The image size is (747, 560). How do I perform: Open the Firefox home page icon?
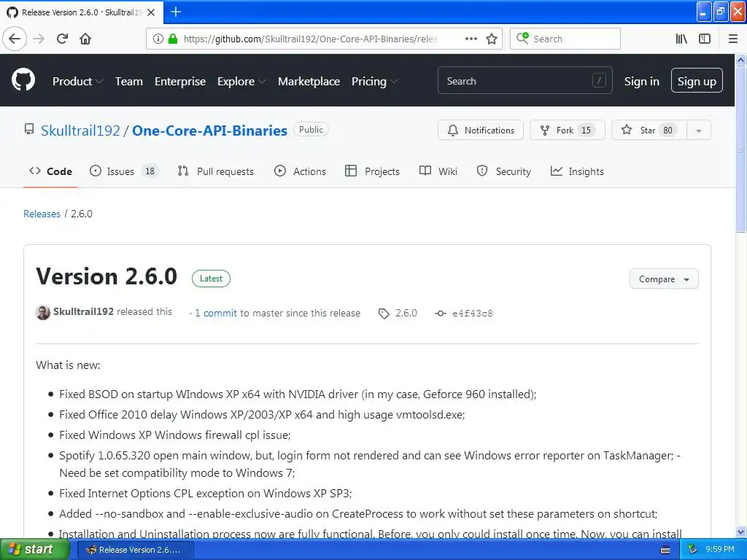[x=85, y=39]
